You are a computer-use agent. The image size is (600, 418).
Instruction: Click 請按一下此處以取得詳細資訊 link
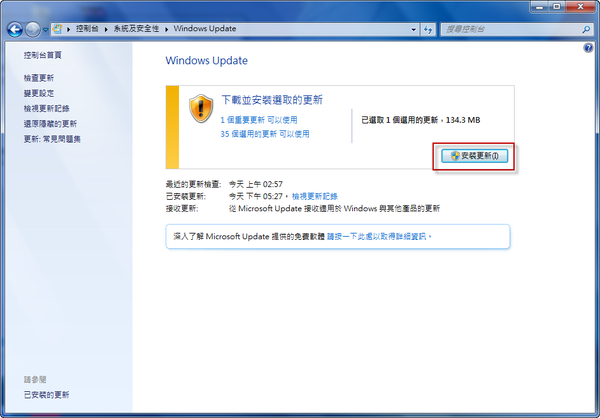pyautogui.click(x=379, y=237)
